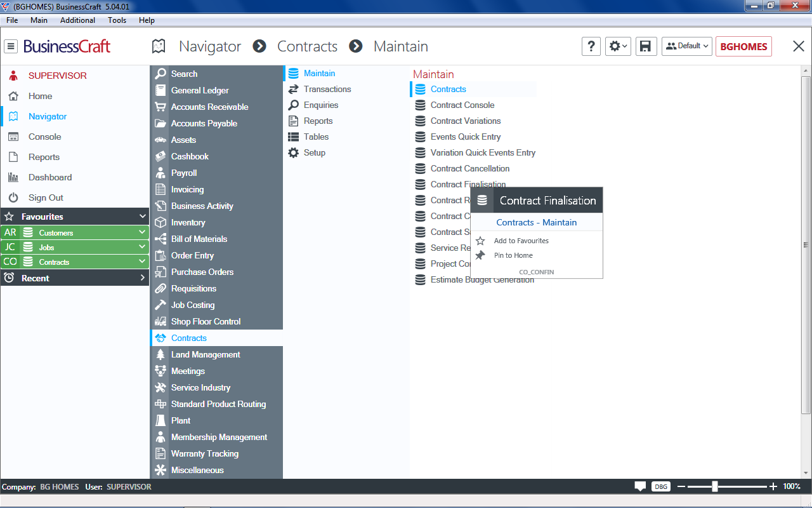This screenshot has width=812, height=508.
Task: Open the Bill of Materials module
Action: [x=216, y=239]
